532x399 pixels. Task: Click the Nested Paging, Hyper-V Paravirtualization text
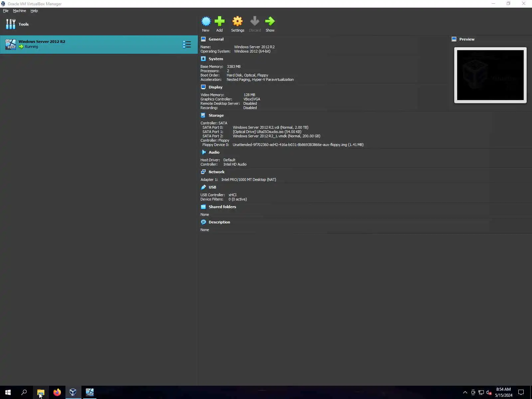260,79
